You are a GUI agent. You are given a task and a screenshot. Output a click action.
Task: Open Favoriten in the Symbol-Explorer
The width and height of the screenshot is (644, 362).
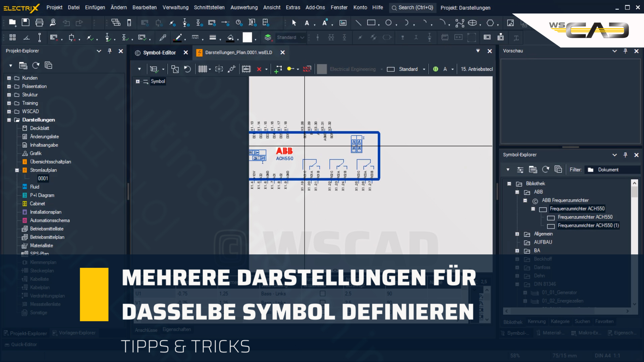click(604, 321)
